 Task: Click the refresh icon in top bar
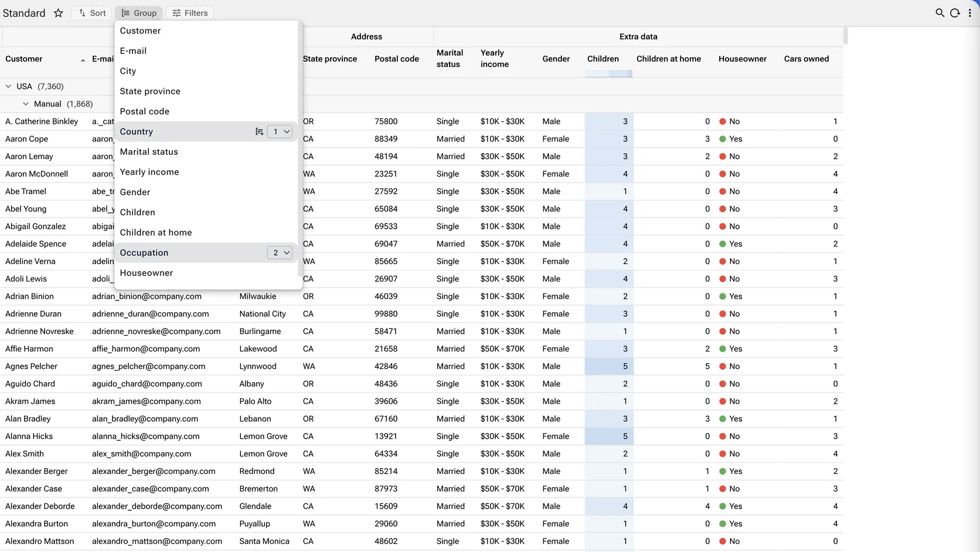[x=955, y=13]
